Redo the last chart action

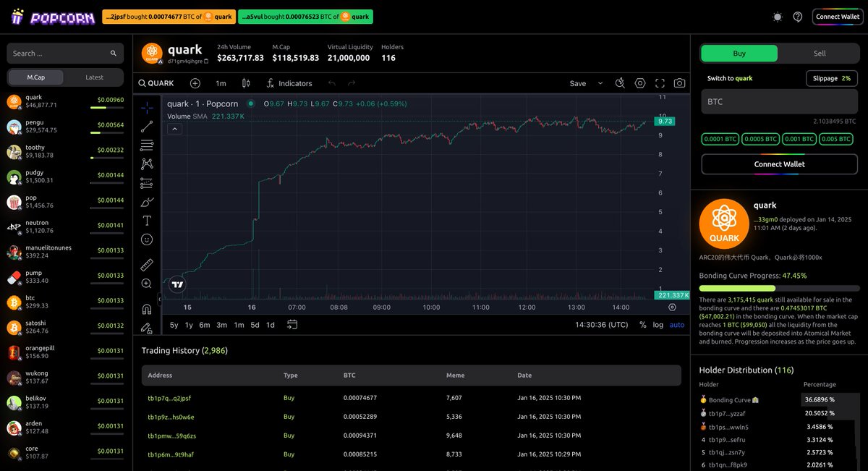click(352, 83)
